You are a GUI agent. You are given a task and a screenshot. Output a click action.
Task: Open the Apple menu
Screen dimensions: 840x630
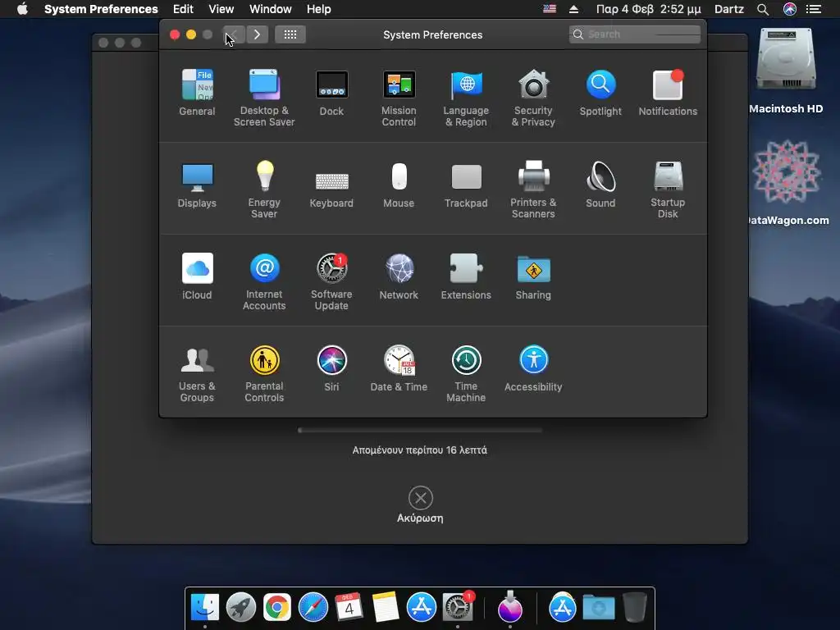pyautogui.click(x=22, y=9)
